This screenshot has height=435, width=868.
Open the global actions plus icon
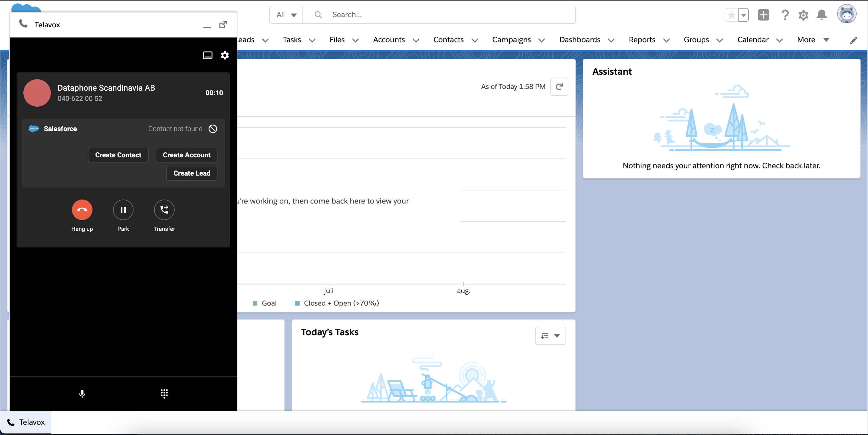point(763,15)
